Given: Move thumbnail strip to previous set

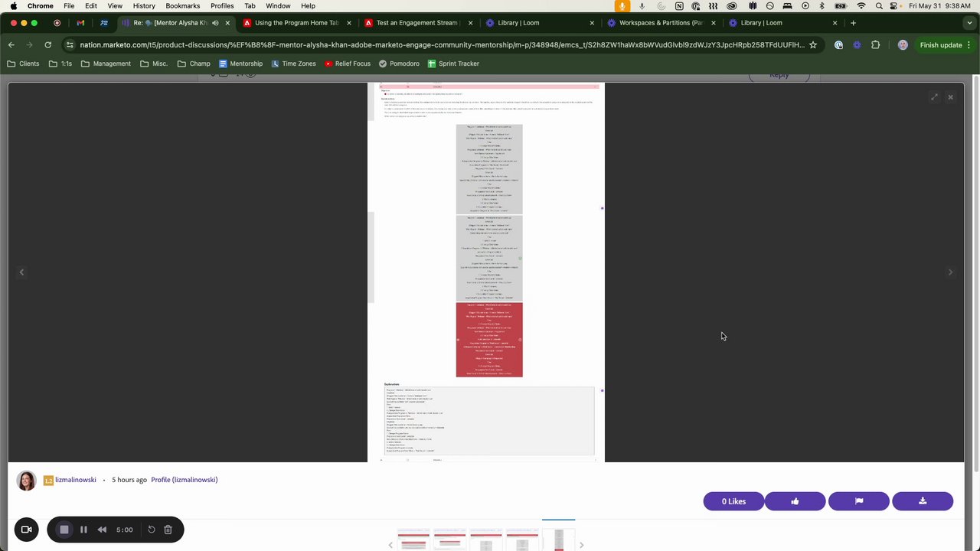Looking at the screenshot, I should 390,545.
